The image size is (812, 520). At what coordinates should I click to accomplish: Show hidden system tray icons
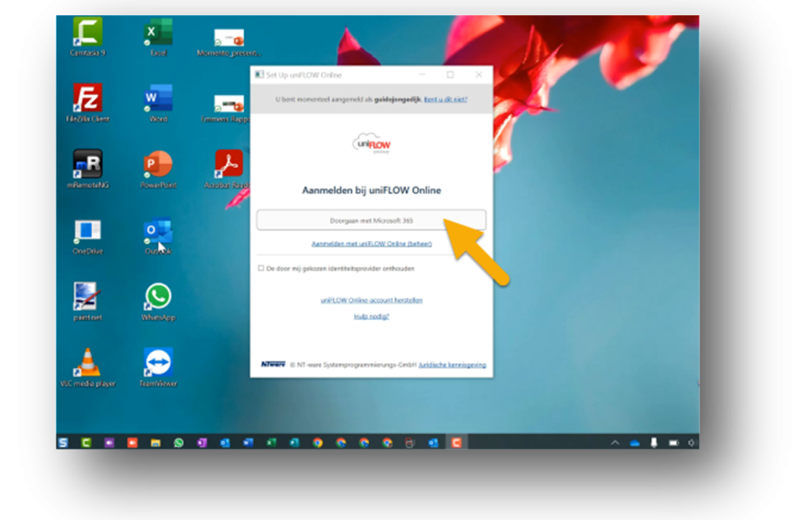(615, 443)
